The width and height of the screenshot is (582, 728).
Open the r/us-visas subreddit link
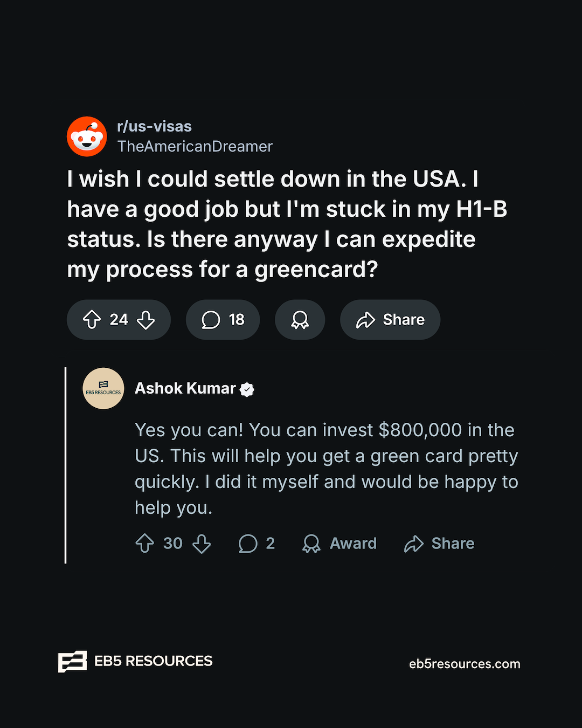(x=155, y=126)
